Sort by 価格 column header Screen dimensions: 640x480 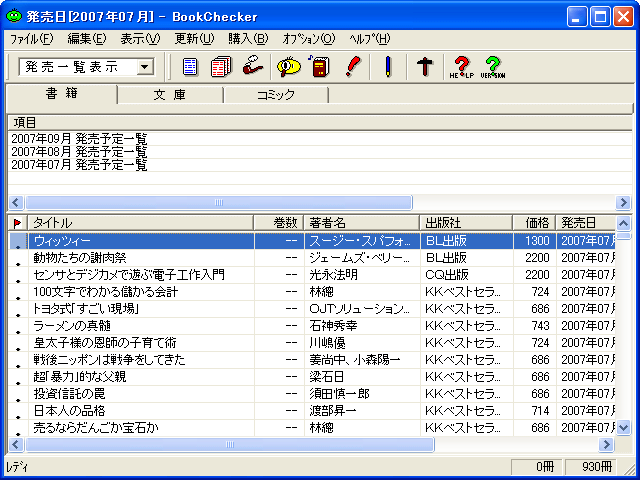(534, 223)
